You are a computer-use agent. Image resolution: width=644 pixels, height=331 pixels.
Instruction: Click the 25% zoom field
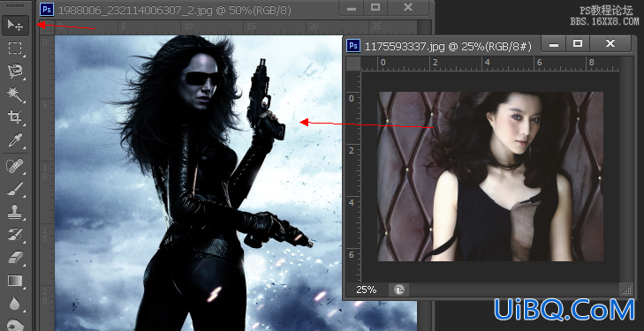pos(367,290)
